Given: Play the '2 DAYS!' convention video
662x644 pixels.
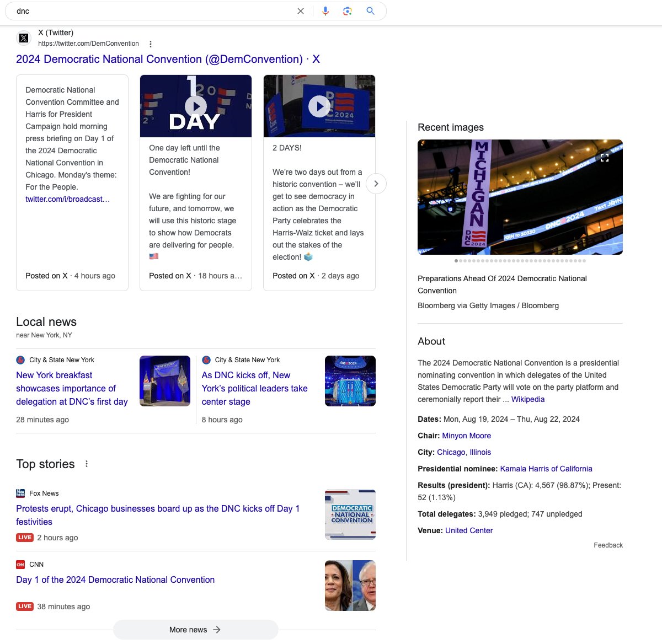Looking at the screenshot, I should pos(319,106).
